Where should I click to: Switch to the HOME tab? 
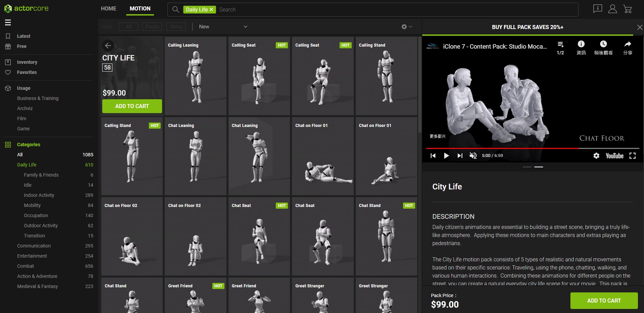(108, 9)
